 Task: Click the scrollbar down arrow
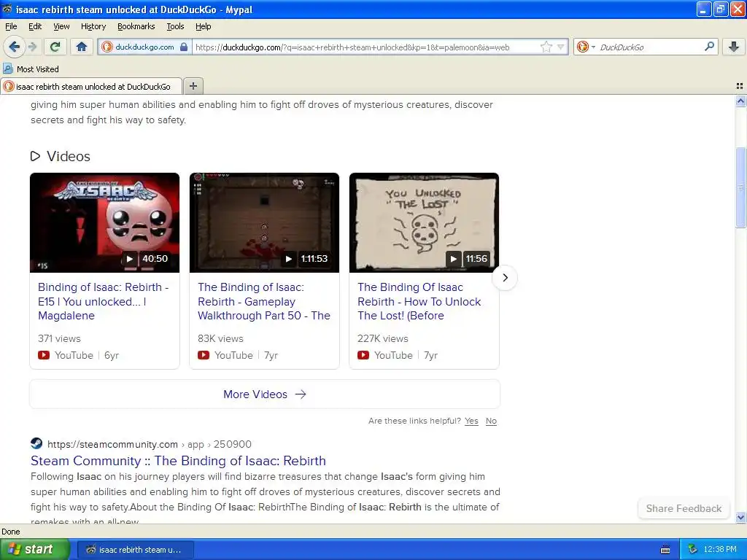[x=740, y=517]
